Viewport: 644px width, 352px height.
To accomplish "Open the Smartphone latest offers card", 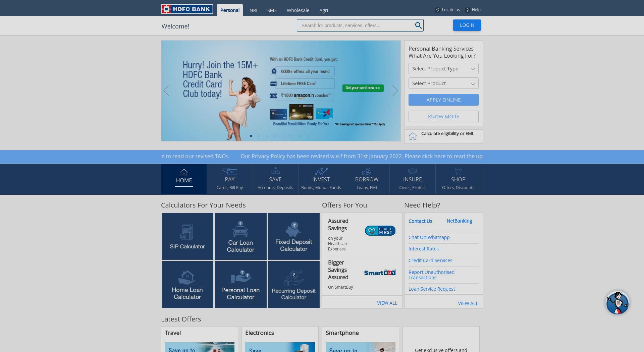I will tap(361, 339).
